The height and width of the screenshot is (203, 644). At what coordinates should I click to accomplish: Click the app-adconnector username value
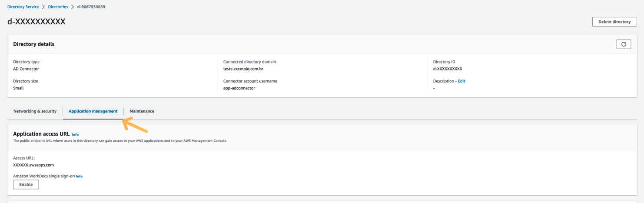[x=239, y=88]
